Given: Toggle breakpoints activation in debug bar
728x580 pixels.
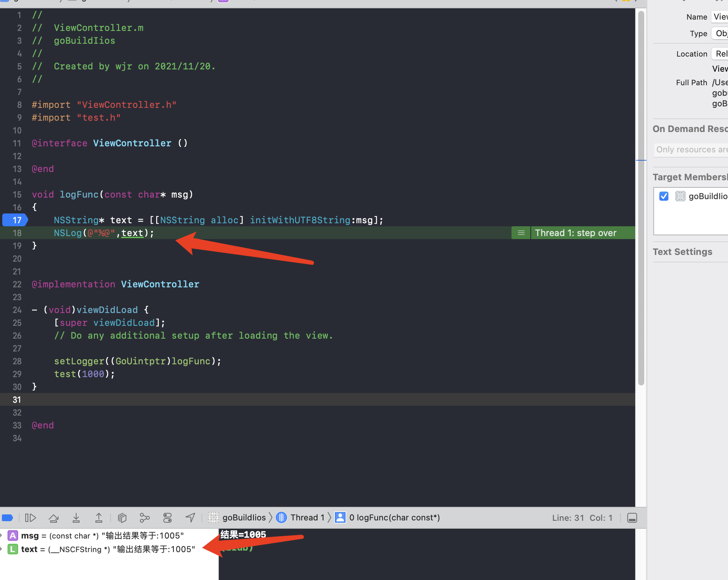Looking at the screenshot, I should [8, 518].
